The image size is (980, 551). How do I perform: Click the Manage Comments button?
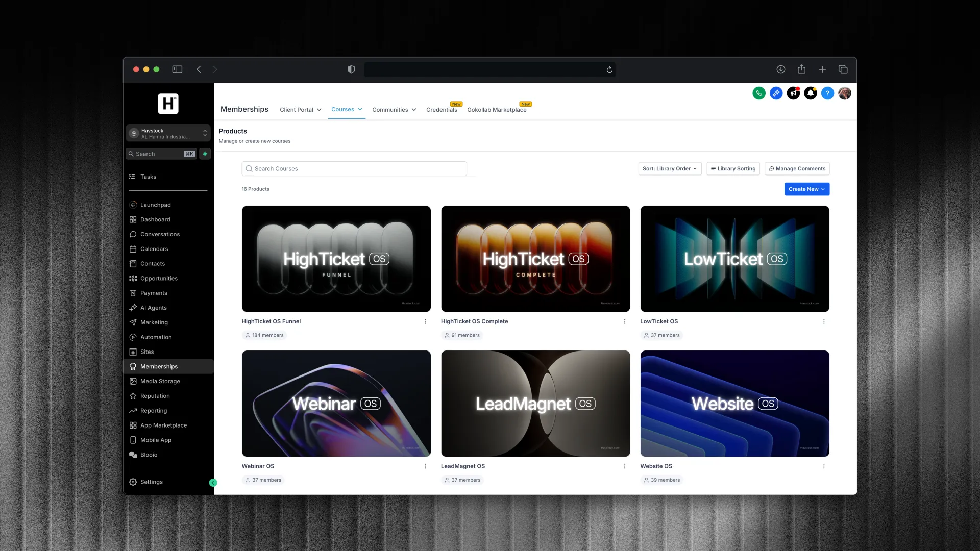(x=797, y=168)
